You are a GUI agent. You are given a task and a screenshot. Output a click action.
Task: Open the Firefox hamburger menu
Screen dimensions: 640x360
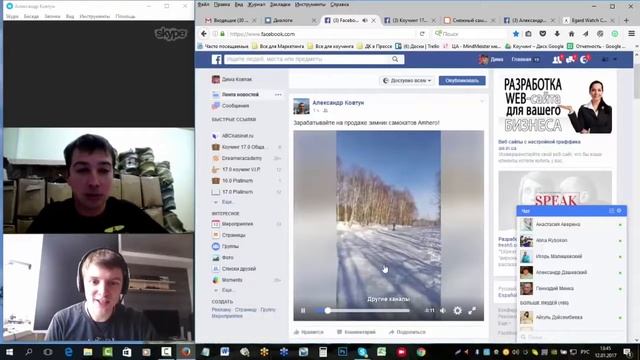pos(631,34)
